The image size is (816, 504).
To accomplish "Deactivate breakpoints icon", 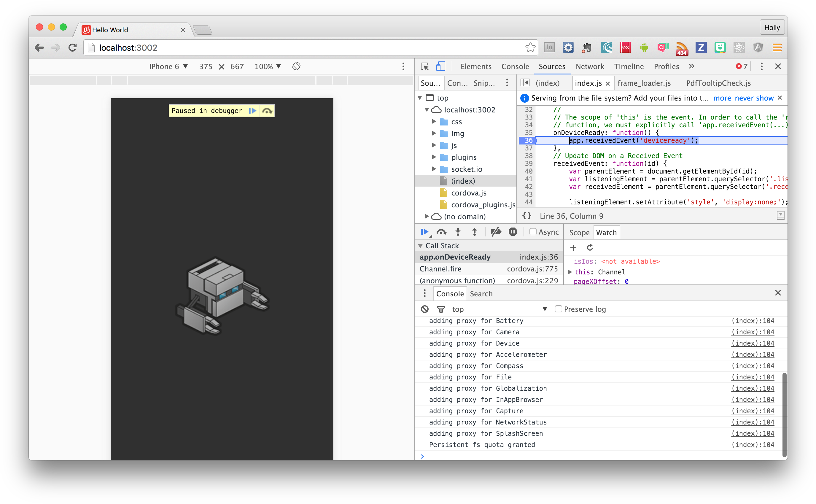I will (496, 232).
